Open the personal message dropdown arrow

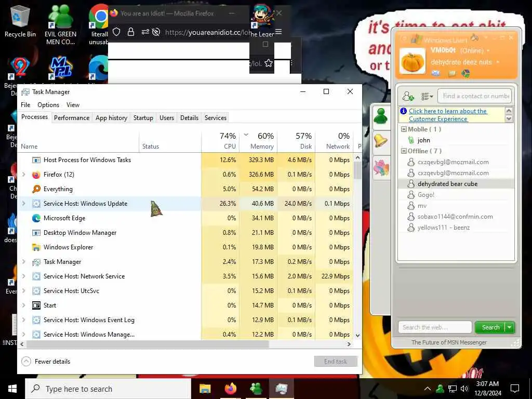pyautogui.click(x=498, y=62)
